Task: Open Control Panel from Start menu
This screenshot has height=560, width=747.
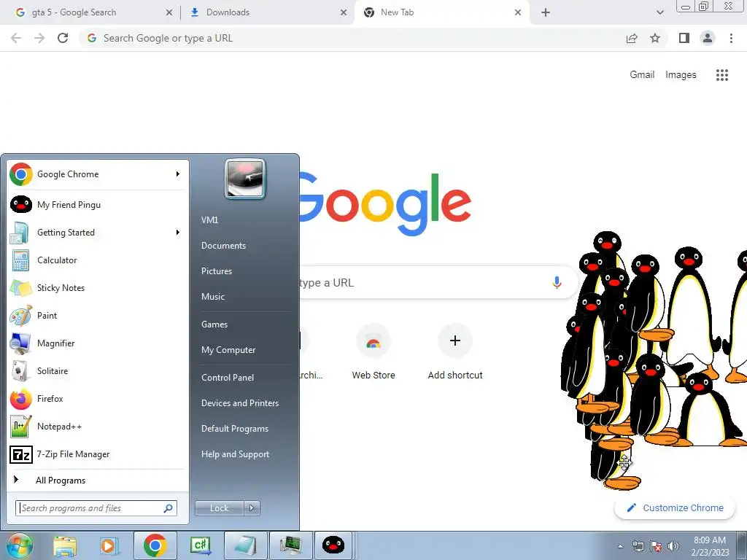Action: tap(228, 378)
